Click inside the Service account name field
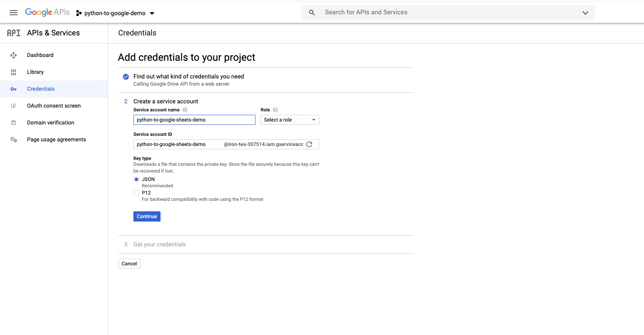 (194, 120)
